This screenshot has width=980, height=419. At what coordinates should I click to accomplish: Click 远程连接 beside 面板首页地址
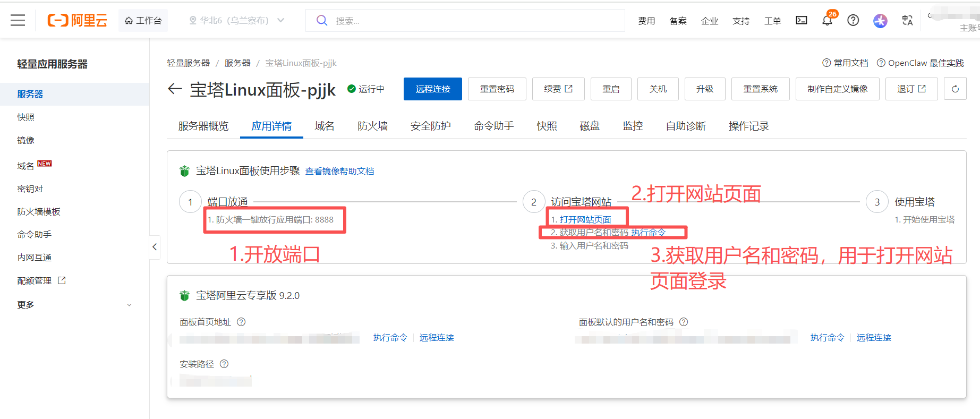(437, 338)
